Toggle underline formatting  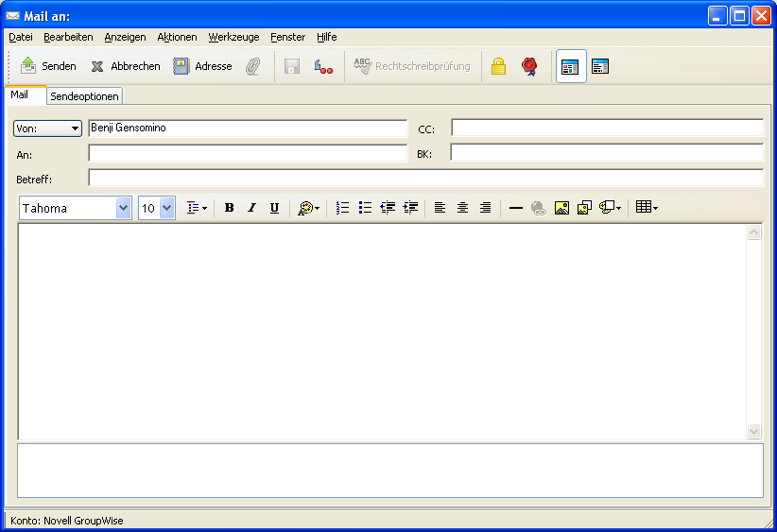point(274,208)
